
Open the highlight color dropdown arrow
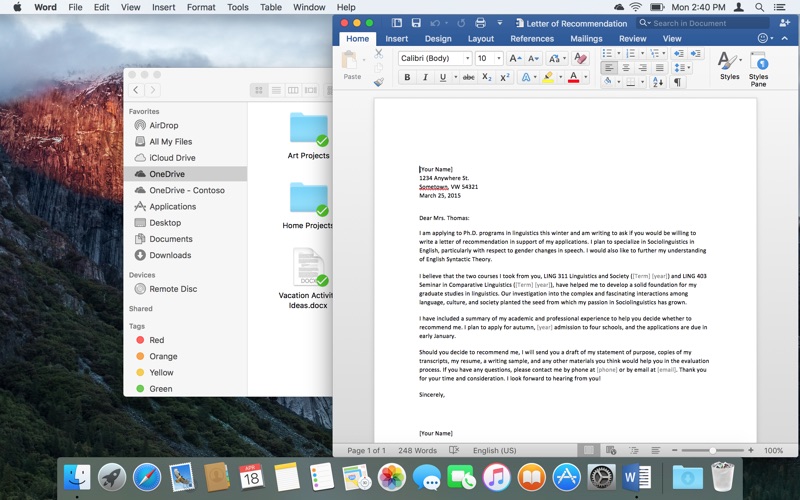tap(560, 78)
